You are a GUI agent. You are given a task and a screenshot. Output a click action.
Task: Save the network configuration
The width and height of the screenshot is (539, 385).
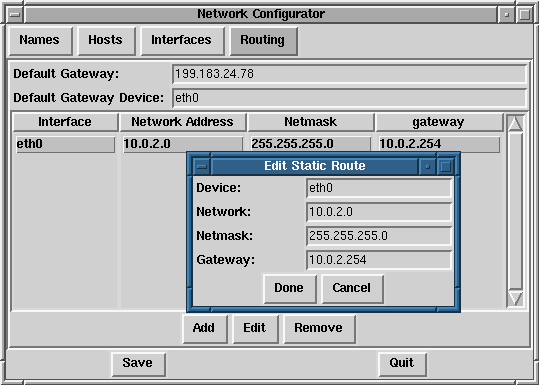point(138,364)
